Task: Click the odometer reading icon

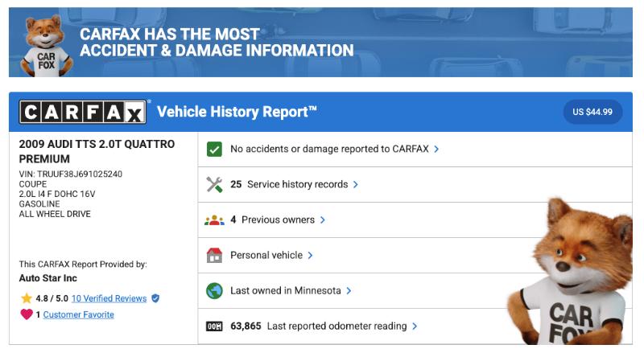Action: 214,326
